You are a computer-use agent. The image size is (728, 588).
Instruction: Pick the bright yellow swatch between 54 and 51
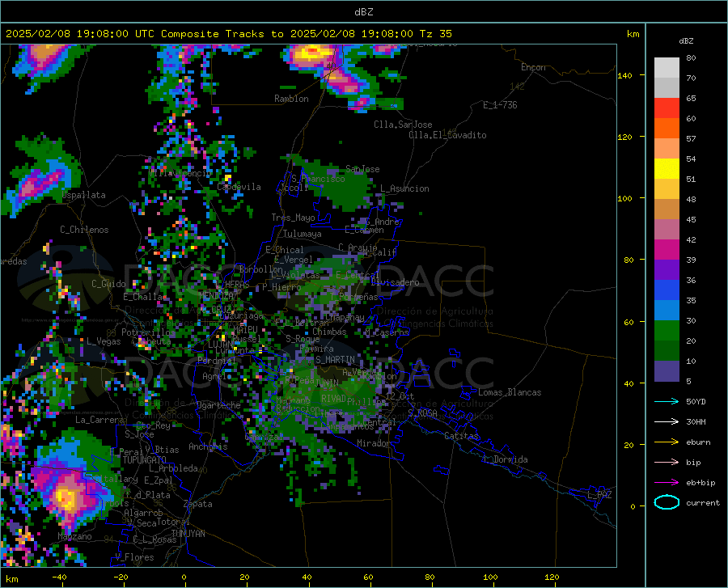tap(667, 169)
